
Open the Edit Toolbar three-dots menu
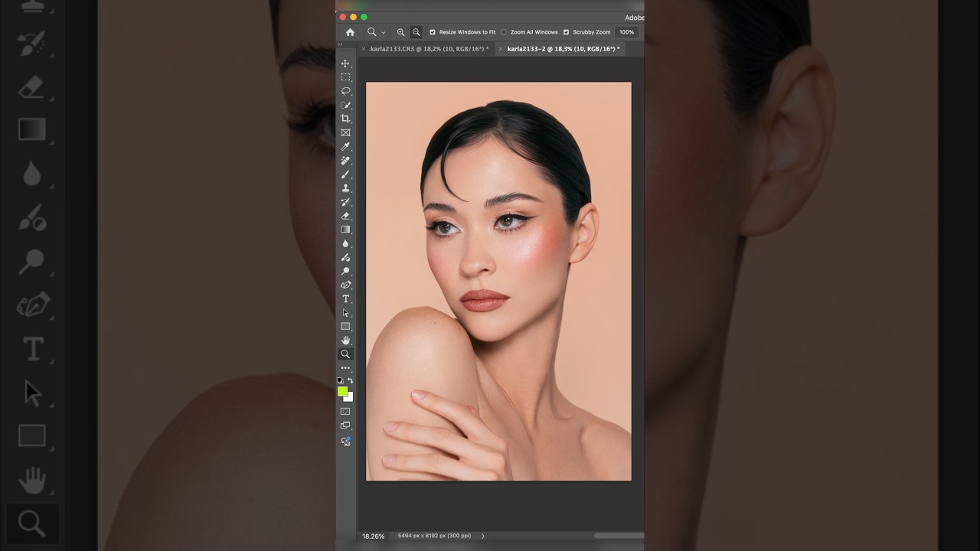point(345,368)
